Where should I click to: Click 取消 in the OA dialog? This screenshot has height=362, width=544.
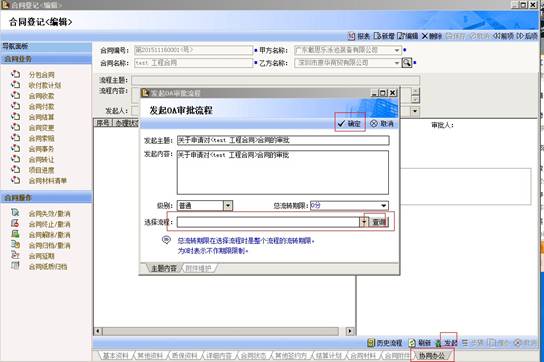tap(382, 124)
